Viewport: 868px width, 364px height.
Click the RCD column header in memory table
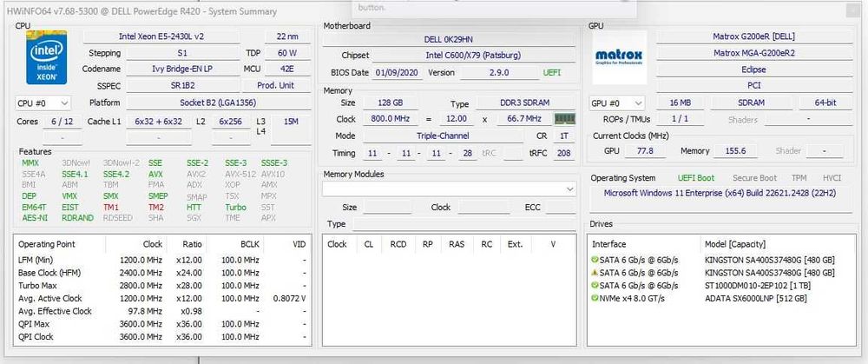coord(398,244)
